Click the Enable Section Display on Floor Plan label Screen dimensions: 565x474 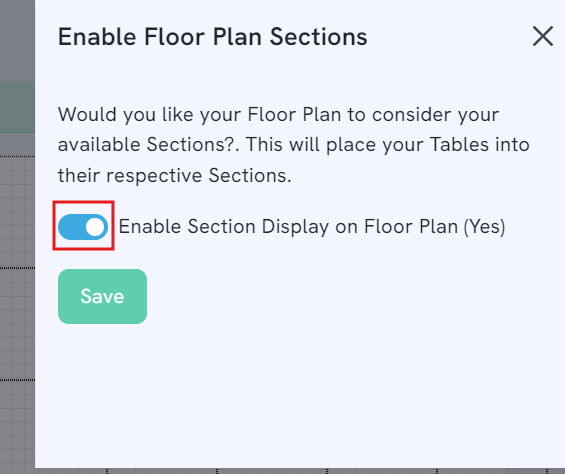288,227
